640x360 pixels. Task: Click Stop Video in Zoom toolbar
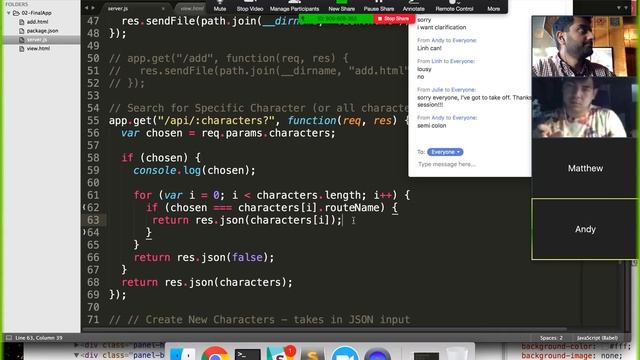[x=250, y=6]
